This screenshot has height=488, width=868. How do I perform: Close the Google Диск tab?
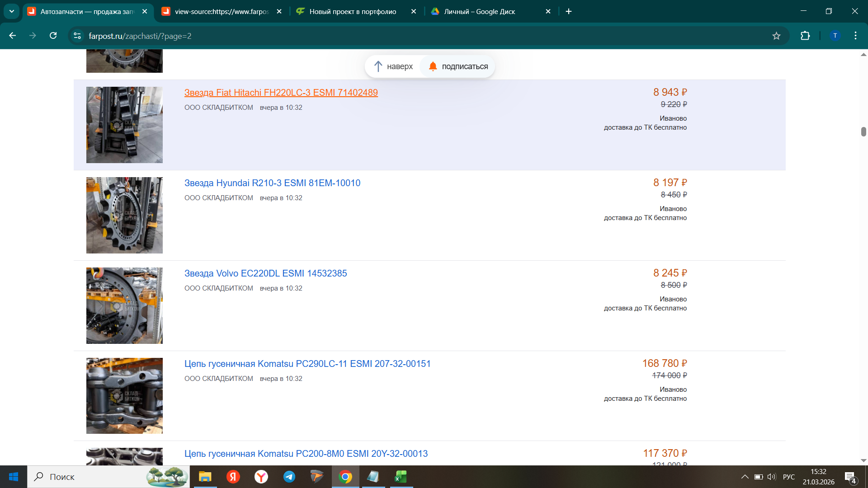point(548,11)
